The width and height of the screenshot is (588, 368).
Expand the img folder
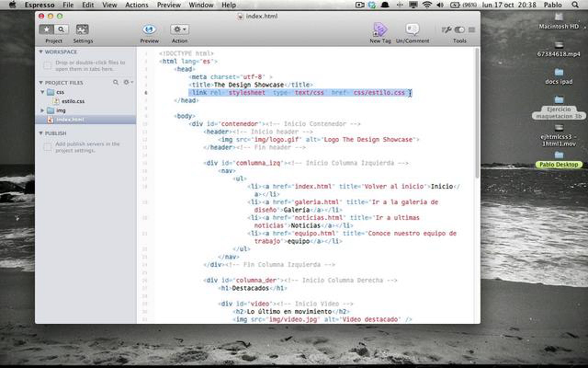(x=42, y=111)
